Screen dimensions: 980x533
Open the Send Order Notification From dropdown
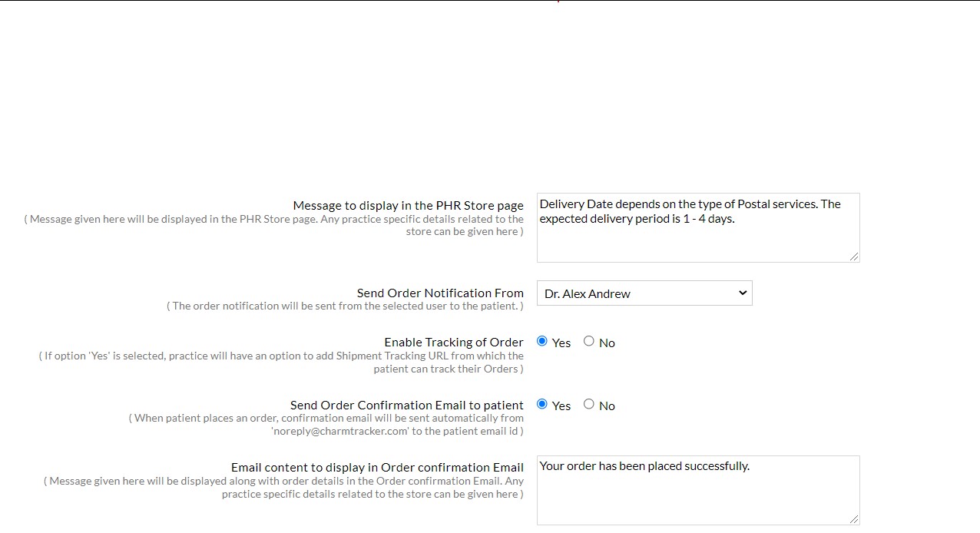click(644, 293)
